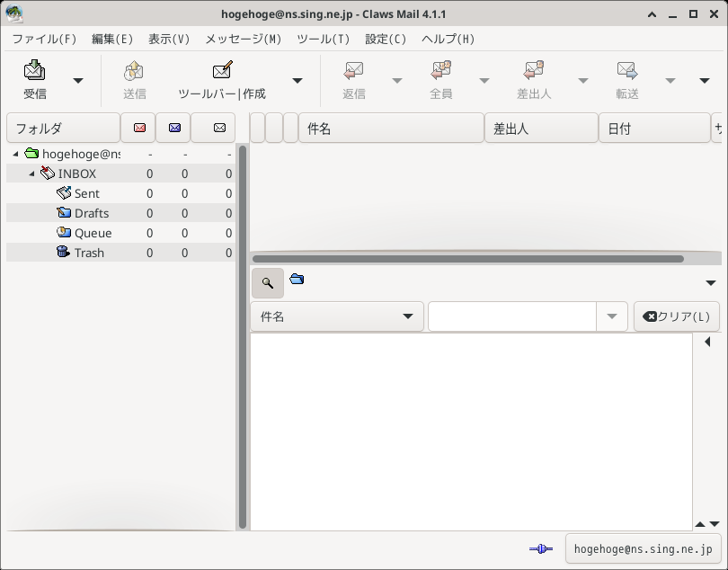Open the 設定(C) menu
Viewport: 728px width, 570px height.
(x=386, y=39)
